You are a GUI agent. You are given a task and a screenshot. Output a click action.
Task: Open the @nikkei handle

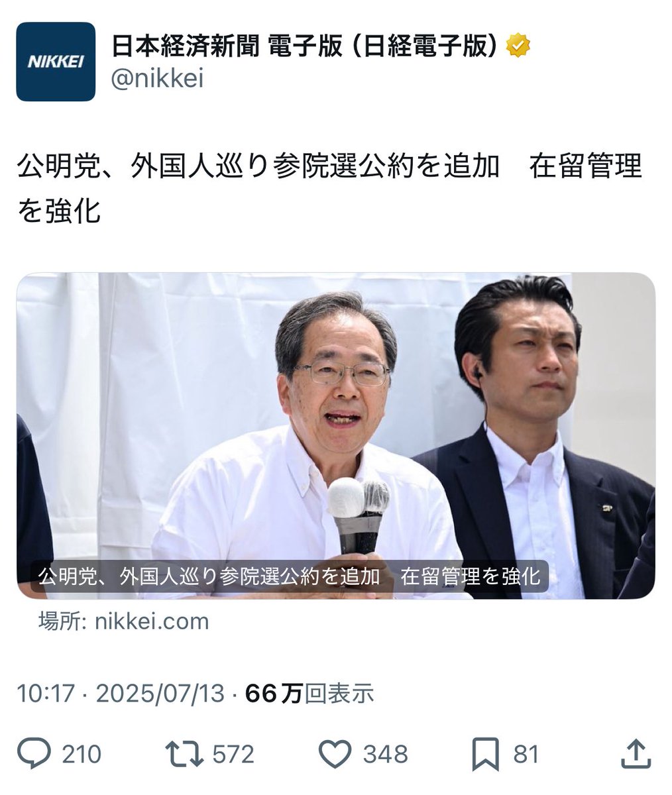(x=157, y=79)
